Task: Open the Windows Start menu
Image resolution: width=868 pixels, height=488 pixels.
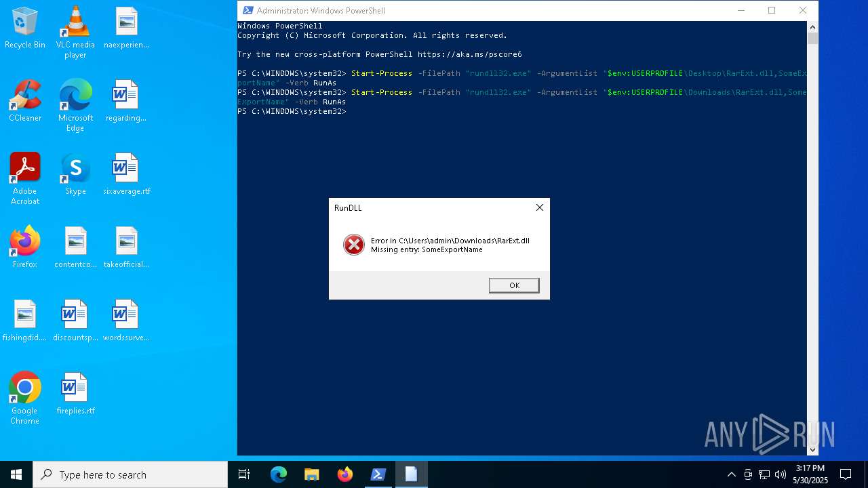Action: [x=16, y=474]
